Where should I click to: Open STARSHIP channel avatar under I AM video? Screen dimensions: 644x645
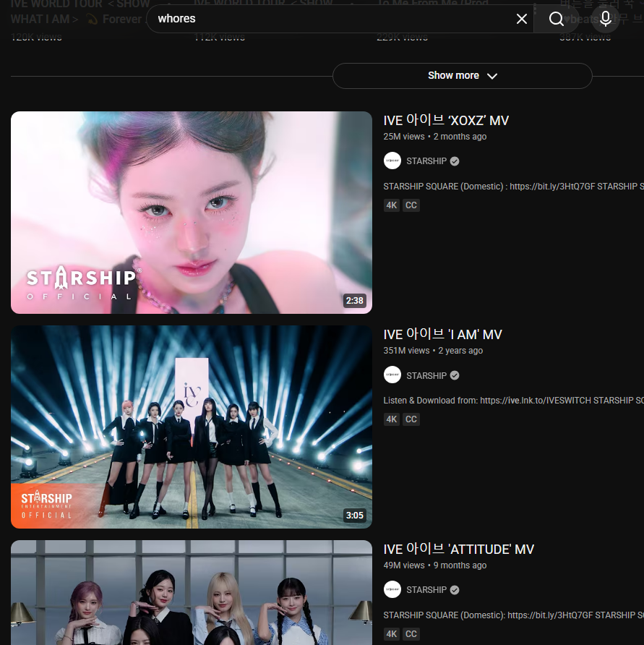tap(392, 375)
